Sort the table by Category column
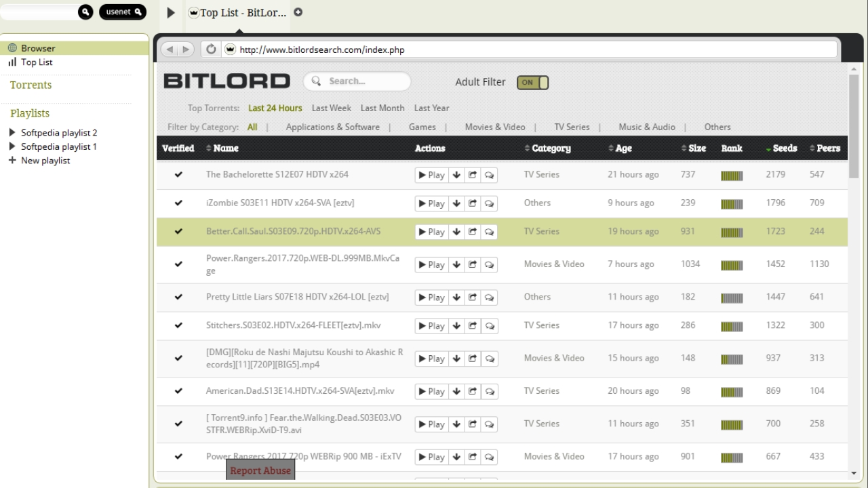This screenshot has width=868, height=488. (547, 148)
